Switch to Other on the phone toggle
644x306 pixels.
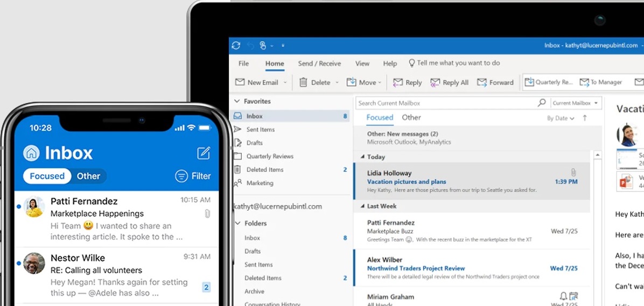89,176
